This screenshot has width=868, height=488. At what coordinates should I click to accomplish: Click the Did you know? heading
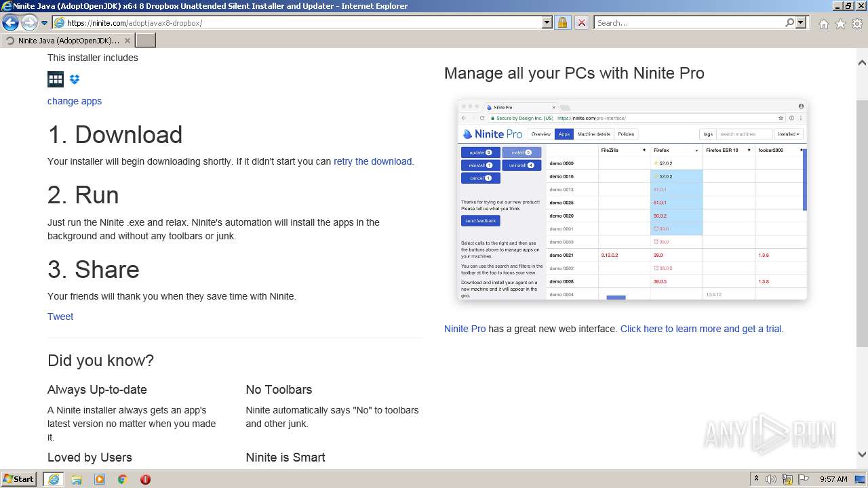[100, 361]
